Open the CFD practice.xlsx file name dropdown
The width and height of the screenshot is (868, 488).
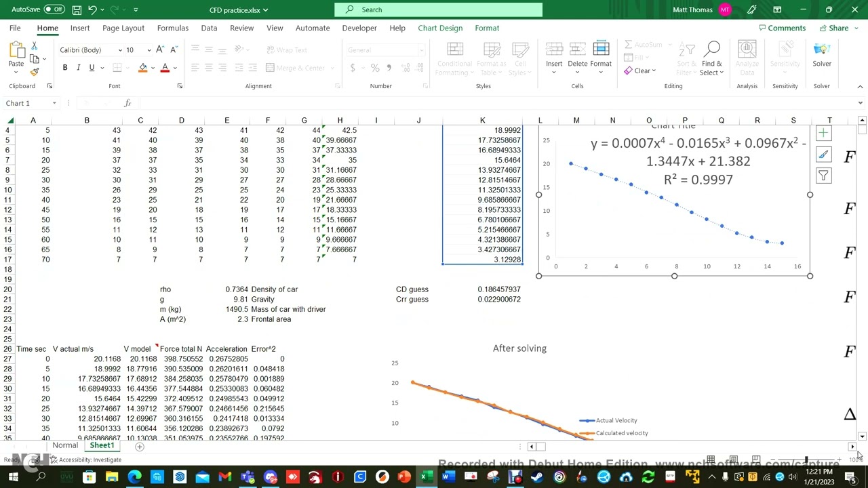265,10
